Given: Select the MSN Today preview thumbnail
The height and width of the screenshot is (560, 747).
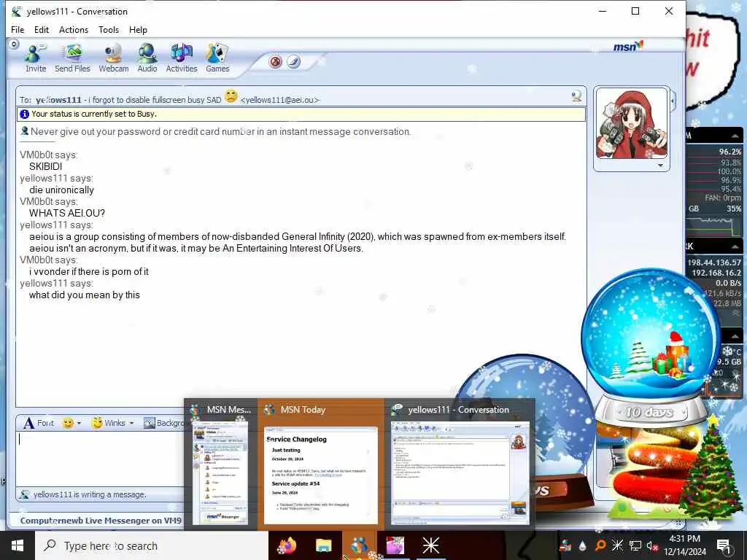Looking at the screenshot, I should click(x=321, y=464).
